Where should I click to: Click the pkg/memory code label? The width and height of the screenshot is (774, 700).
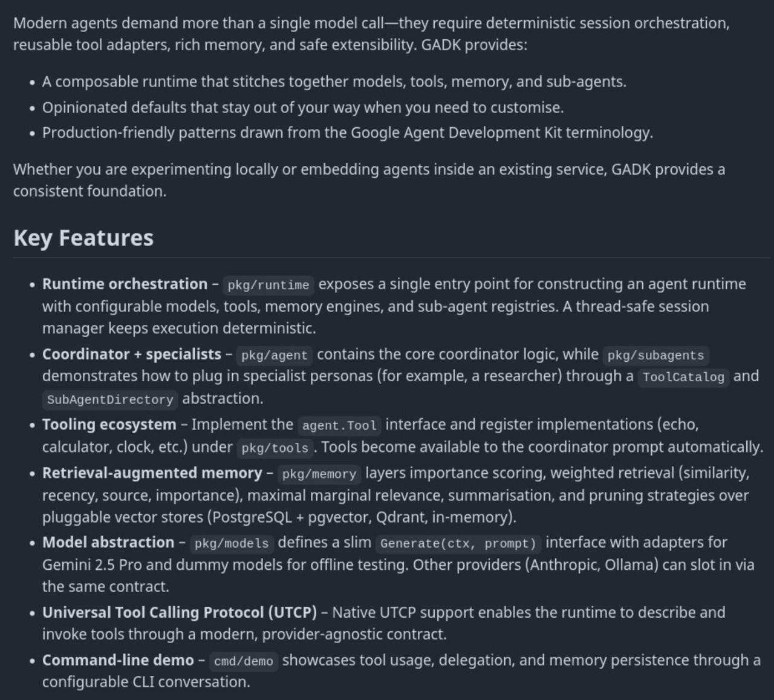(319, 474)
